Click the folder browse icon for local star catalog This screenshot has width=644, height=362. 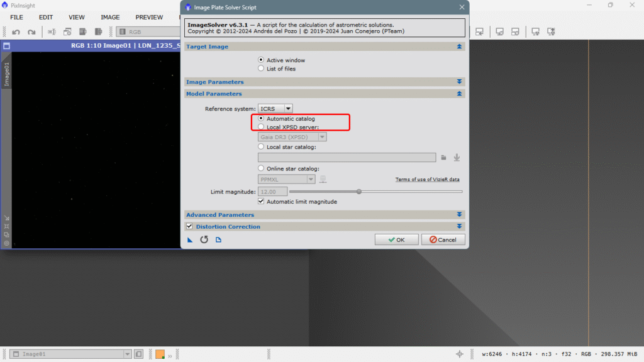point(443,158)
